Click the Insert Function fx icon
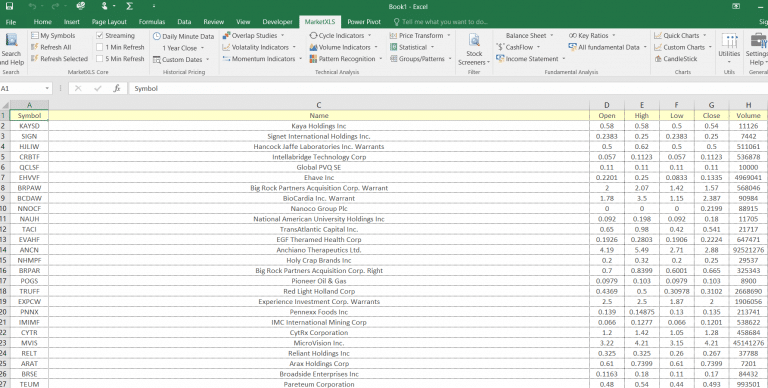The height and width of the screenshot is (388, 768). (x=117, y=89)
